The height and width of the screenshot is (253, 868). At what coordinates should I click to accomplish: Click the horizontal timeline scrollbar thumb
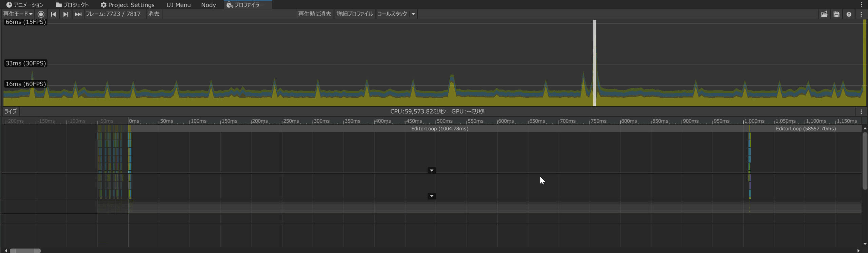25,251
